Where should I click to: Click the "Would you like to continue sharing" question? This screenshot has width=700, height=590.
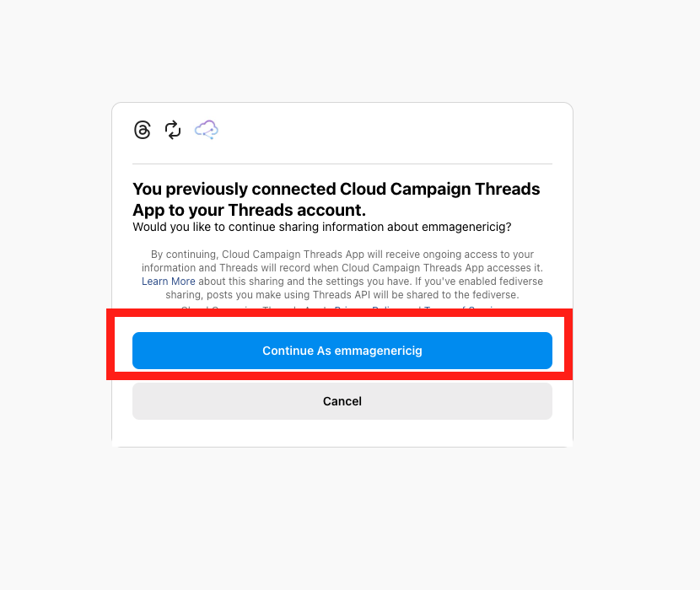[x=322, y=228]
